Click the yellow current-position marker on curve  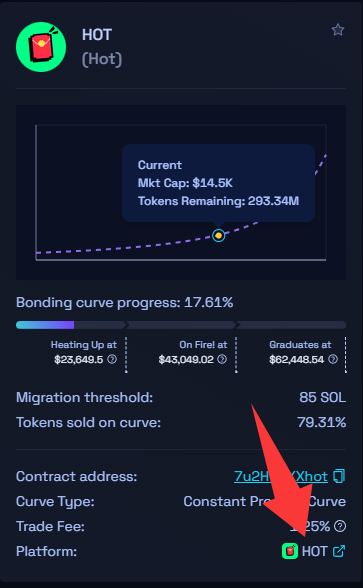[218, 236]
